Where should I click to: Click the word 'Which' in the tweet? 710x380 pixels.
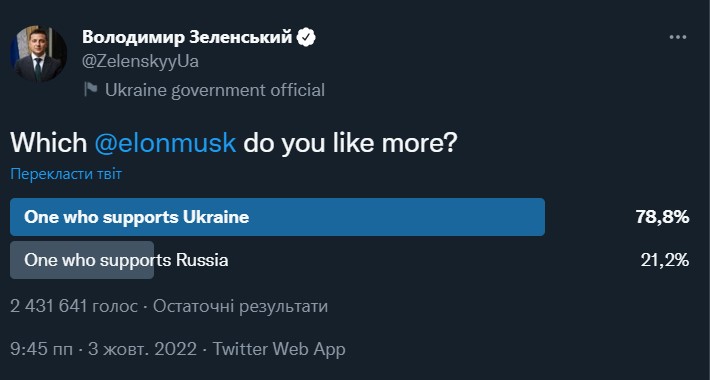(48, 143)
